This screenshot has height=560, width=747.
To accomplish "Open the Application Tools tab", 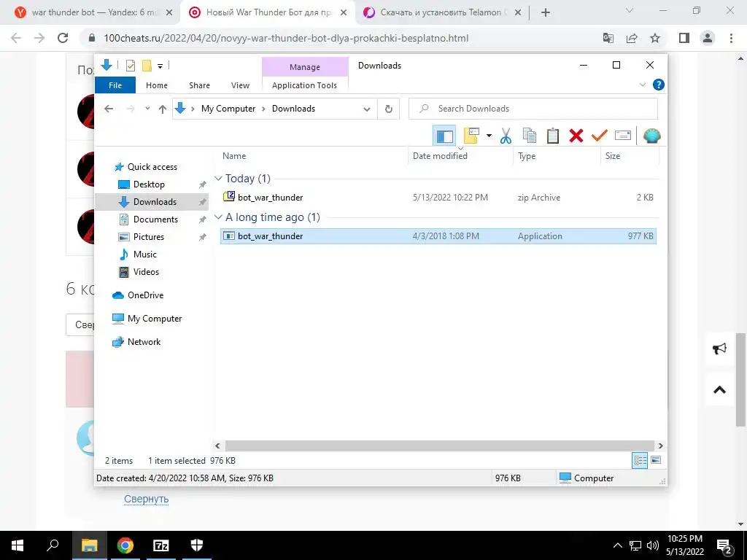I will click(x=304, y=85).
